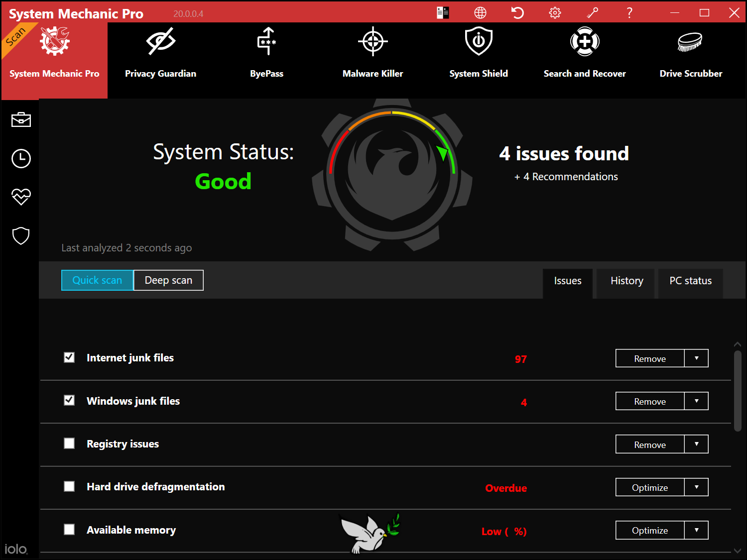This screenshot has height=560, width=747.
Task: Expand Optimize dropdown for Available memory
Action: tap(696, 531)
